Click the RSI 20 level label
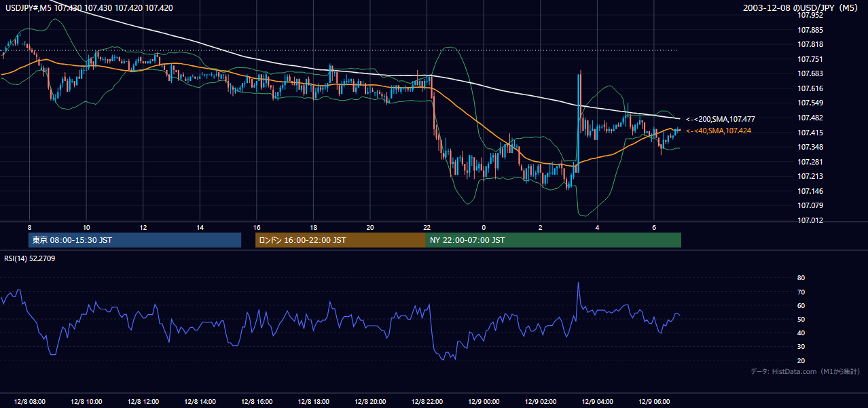 (x=801, y=360)
